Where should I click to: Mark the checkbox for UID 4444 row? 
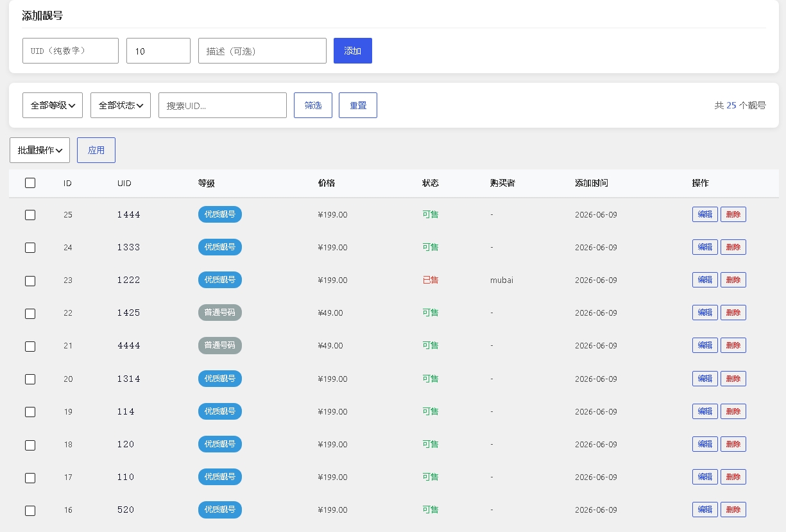click(x=30, y=346)
